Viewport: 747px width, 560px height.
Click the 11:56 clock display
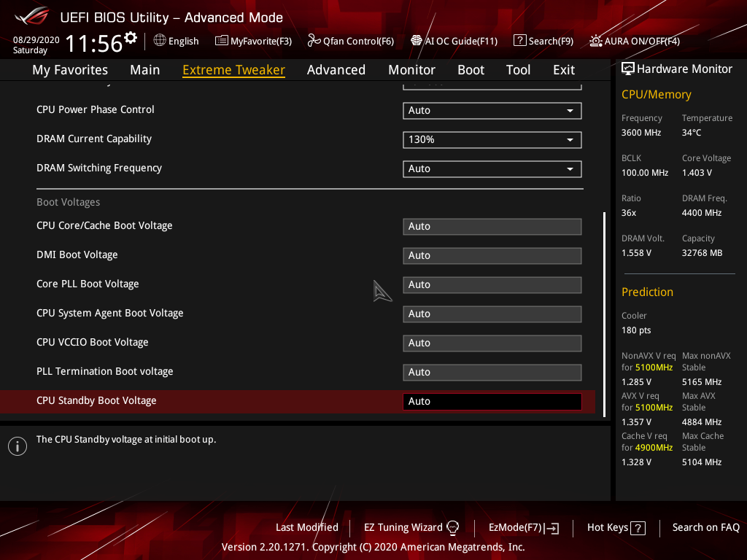[94, 43]
